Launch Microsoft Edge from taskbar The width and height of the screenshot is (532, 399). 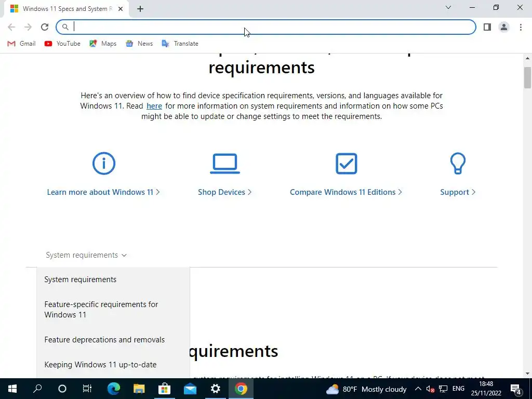click(x=114, y=389)
